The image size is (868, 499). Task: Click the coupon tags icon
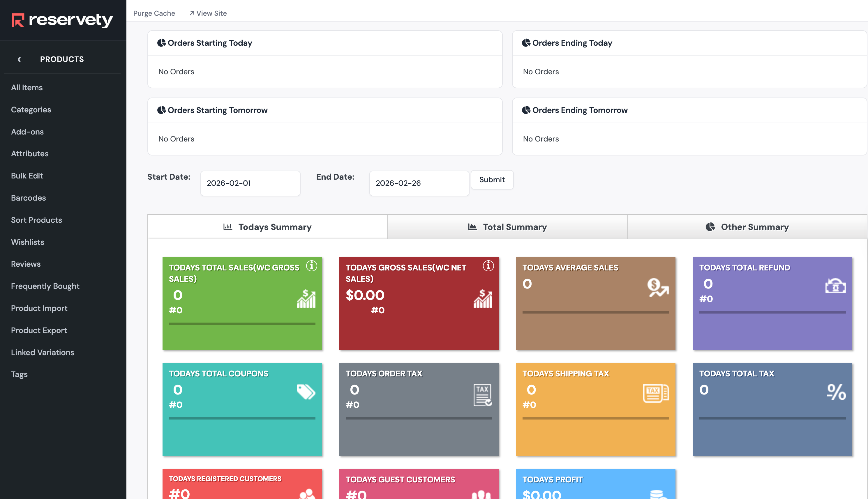click(306, 392)
